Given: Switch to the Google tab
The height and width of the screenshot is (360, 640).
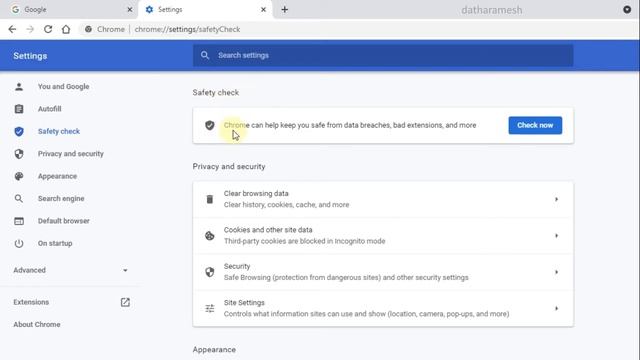Looking at the screenshot, I should (69, 9).
